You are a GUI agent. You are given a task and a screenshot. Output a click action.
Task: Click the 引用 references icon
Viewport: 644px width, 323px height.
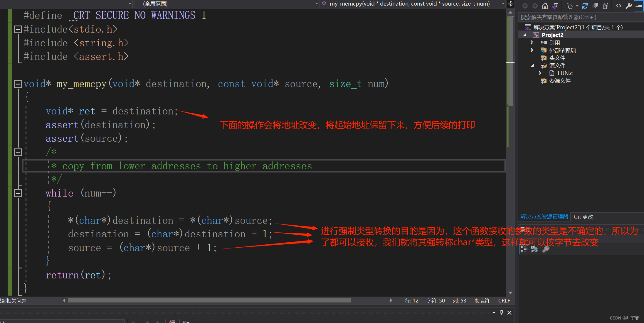pyautogui.click(x=544, y=43)
